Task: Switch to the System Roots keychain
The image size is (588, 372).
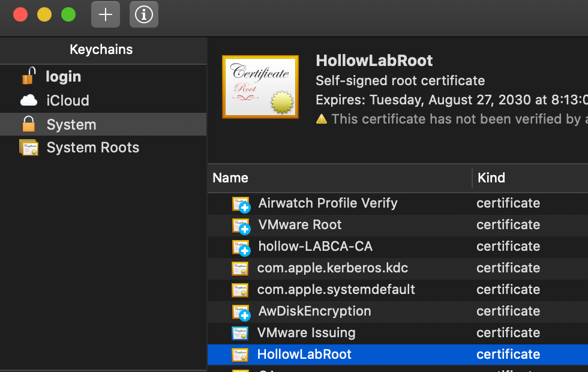Action: pos(92,148)
